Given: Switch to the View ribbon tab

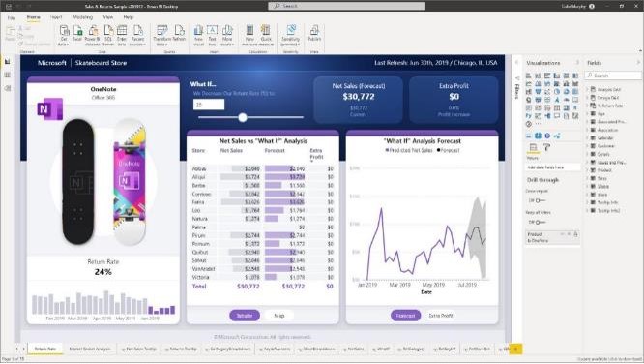Looking at the screenshot, I should point(108,17).
